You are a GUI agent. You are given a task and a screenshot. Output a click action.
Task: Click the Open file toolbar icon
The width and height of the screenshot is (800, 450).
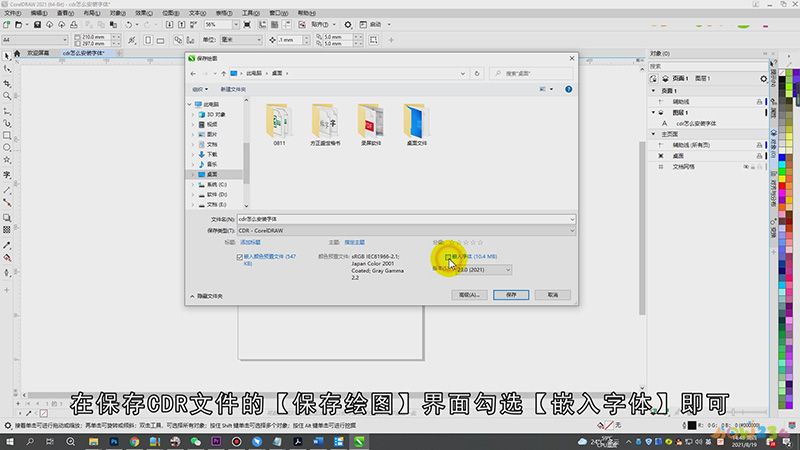pos(19,24)
